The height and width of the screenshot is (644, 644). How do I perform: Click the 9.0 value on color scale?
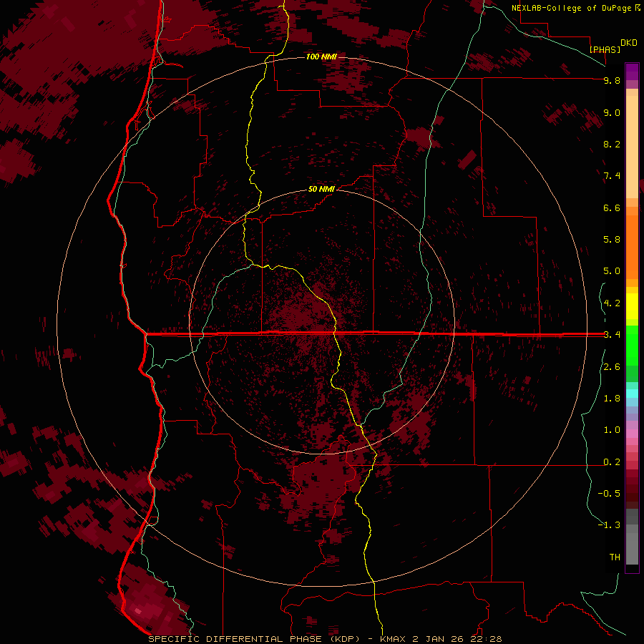(x=612, y=112)
